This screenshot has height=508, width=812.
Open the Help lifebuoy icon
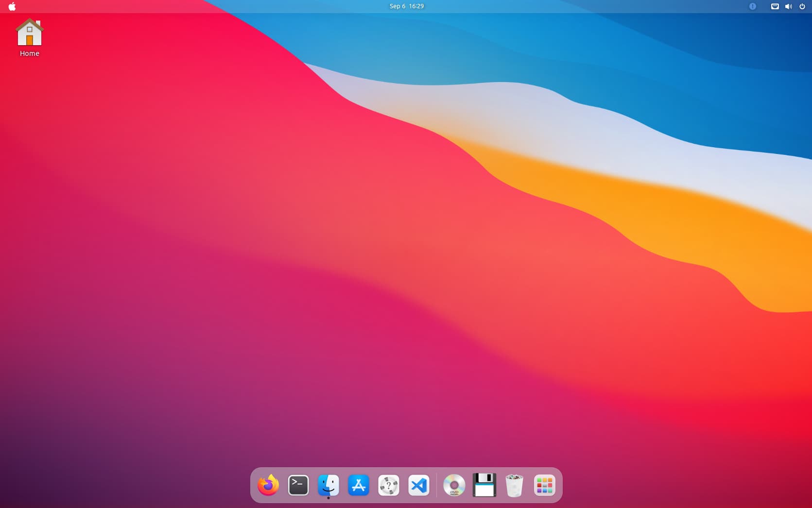(x=389, y=485)
